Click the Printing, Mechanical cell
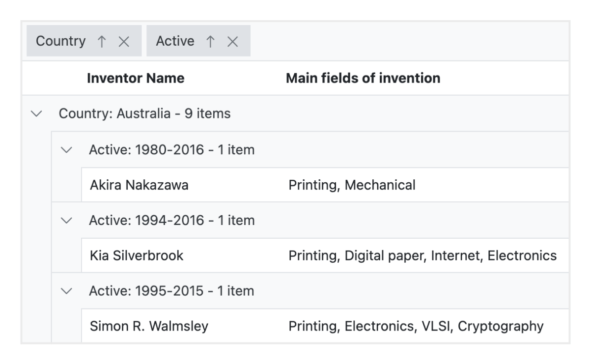590x364 pixels. pyautogui.click(x=352, y=185)
